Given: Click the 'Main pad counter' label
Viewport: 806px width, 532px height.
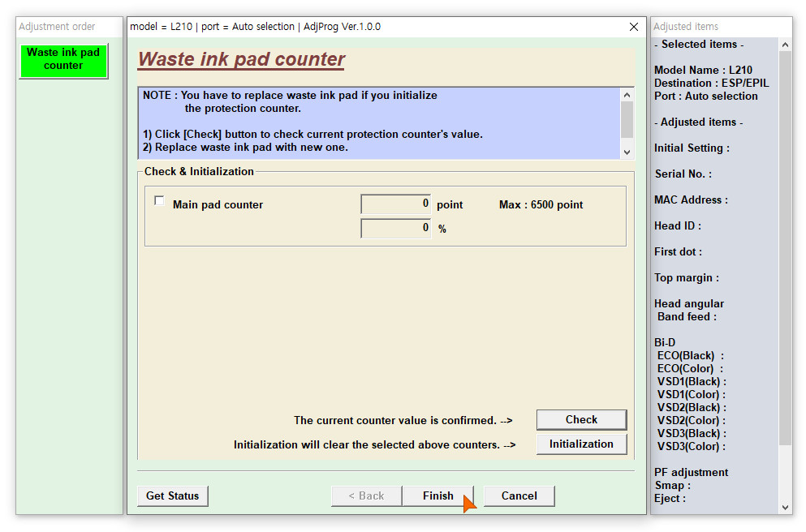Looking at the screenshot, I should click(218, 205).
